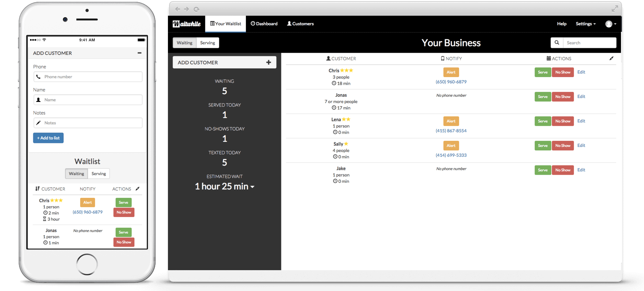Alert Chris on the desktop waitlist
This screenshot has width=644, height=291.
[x=451, y=72]
